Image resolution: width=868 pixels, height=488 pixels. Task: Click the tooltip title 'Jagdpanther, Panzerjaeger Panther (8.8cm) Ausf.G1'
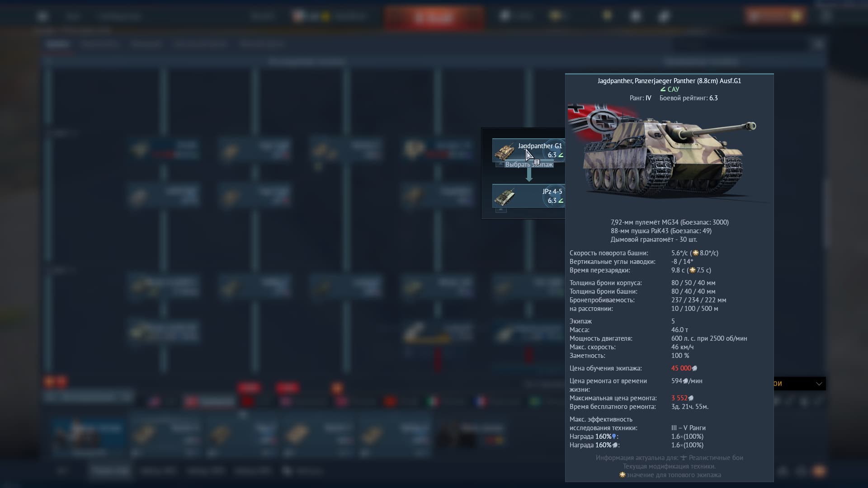coord(669,81)
